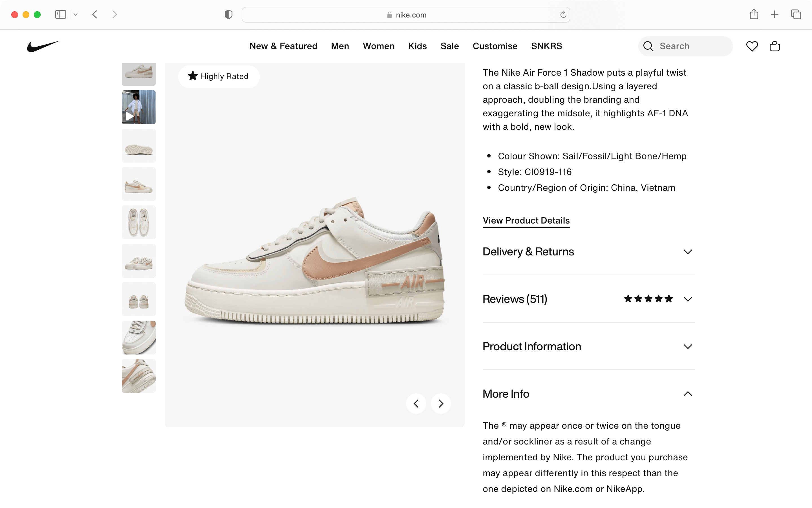Select angled pair thumbnail above heel view
This screenshot has width=812, height=508.
coord(139,261)
